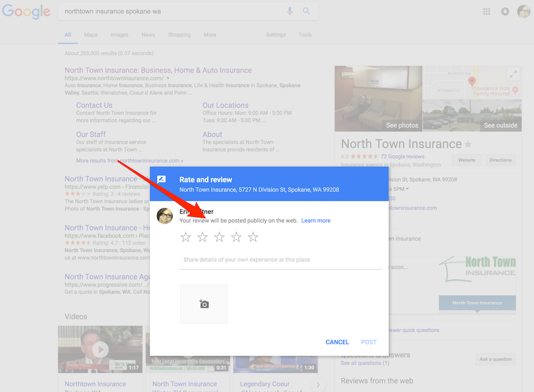The height and width of the screenshot is (392, 534).
Task: Open the Facebook North Town Insurance result
Action: click(x=107, y=228)
